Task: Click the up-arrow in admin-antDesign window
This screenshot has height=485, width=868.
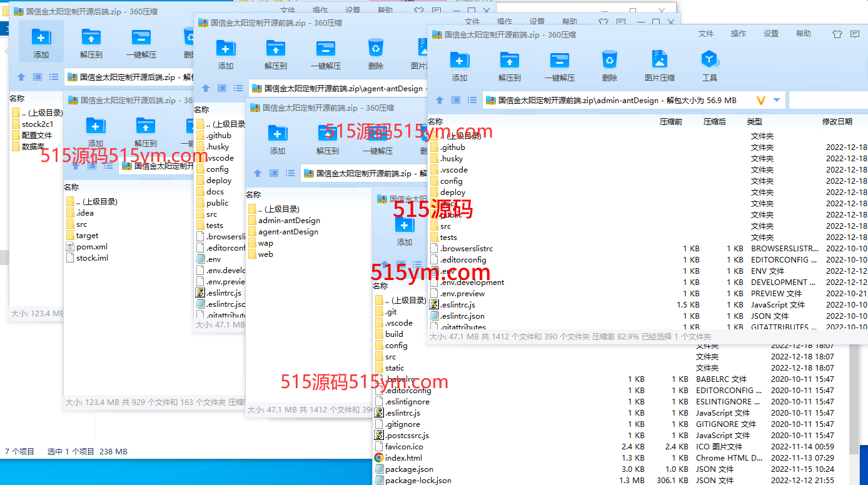Action: [440, 100]
